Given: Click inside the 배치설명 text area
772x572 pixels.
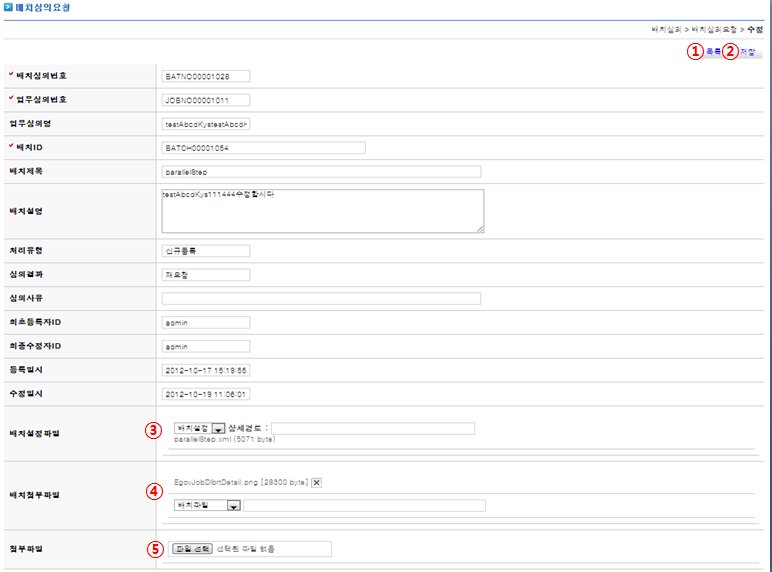Looking at the screenshot, I should pos(322,211).
